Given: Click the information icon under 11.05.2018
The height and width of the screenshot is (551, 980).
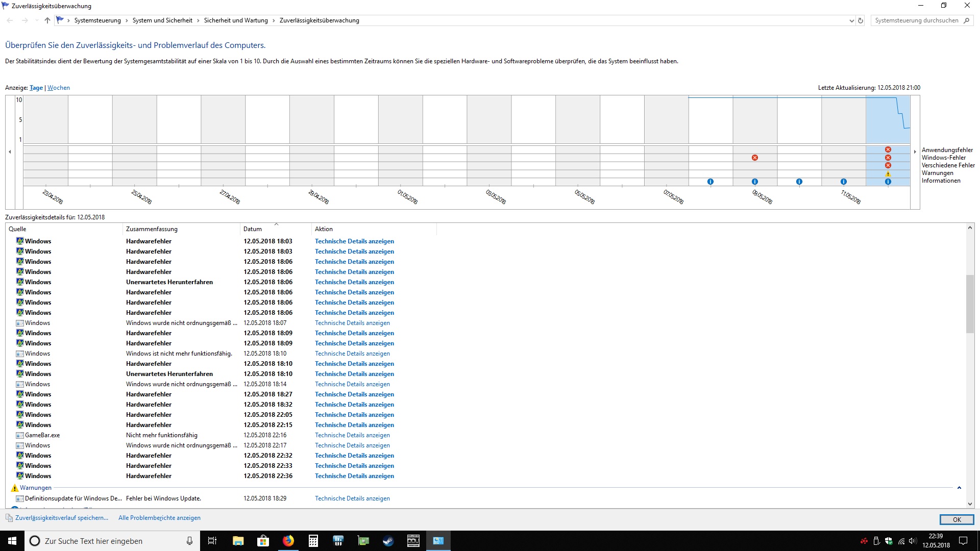Looking at the screenshot, I should pyautogui.click(x=844, y=182).
